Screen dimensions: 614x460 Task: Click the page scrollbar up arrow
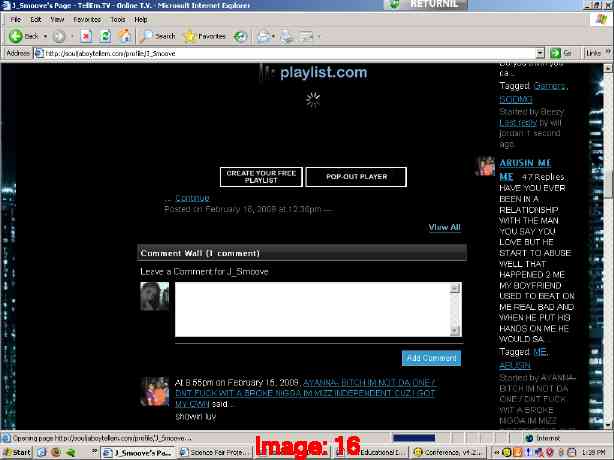(608, 68)
